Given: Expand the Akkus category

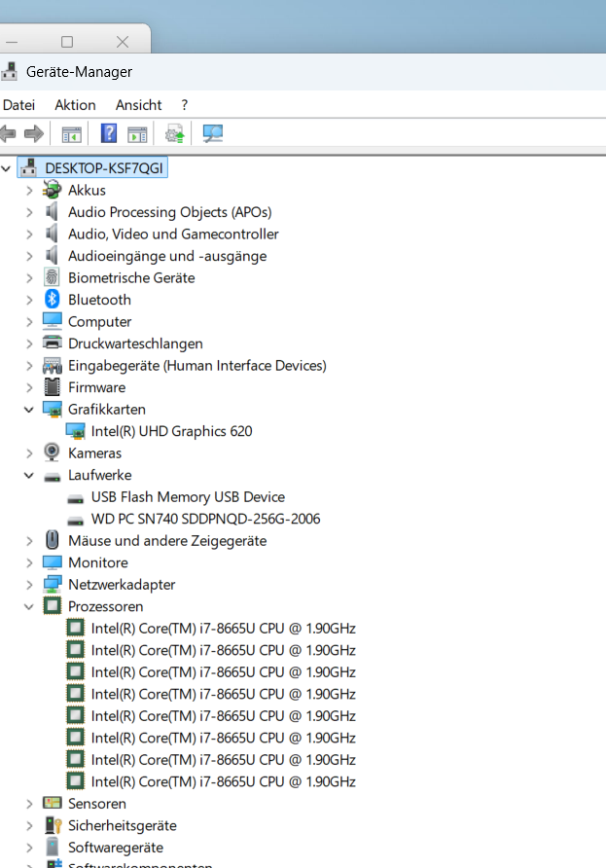Looking at the screenshot, I should pos(29,191).
